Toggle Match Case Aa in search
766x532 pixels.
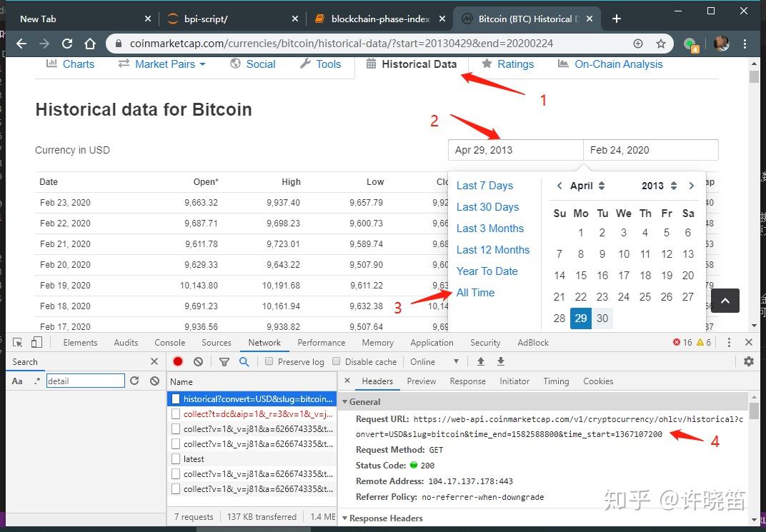17,381
